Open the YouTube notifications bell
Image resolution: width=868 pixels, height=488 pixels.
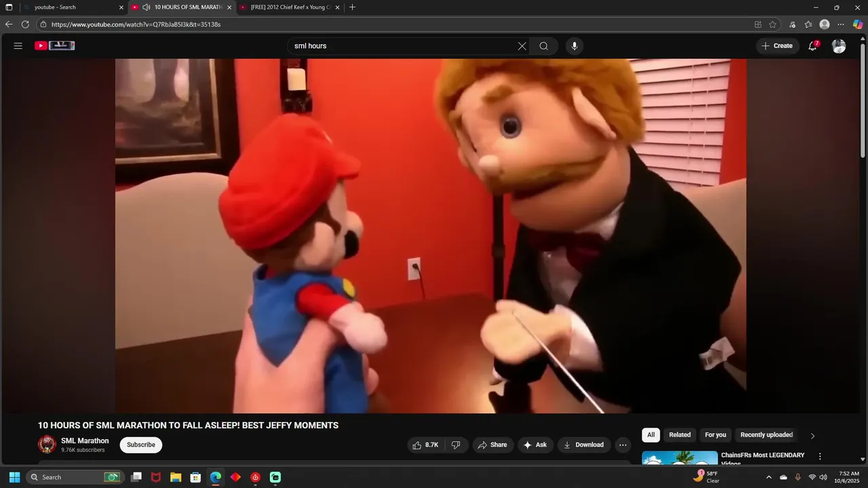click(x=812, y=46)
